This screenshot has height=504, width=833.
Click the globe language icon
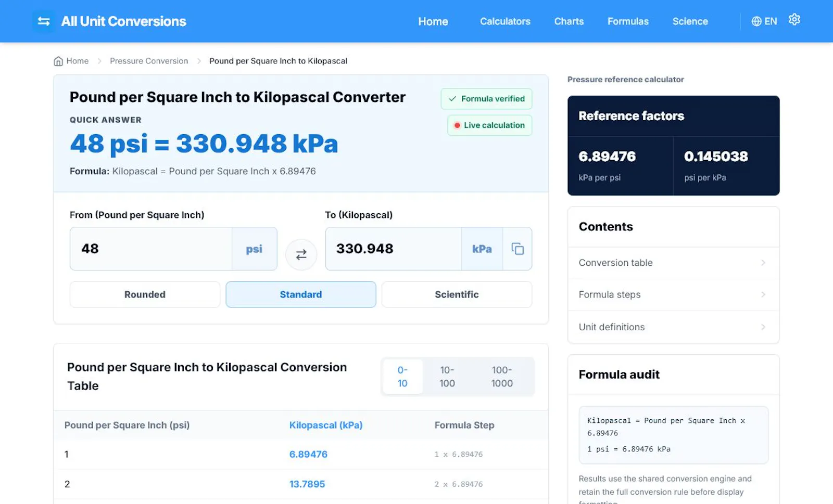[756, 21]
